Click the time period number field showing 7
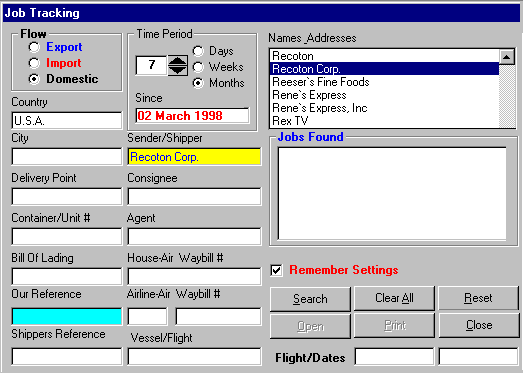The image size is (523, 373). pos(151,65)
